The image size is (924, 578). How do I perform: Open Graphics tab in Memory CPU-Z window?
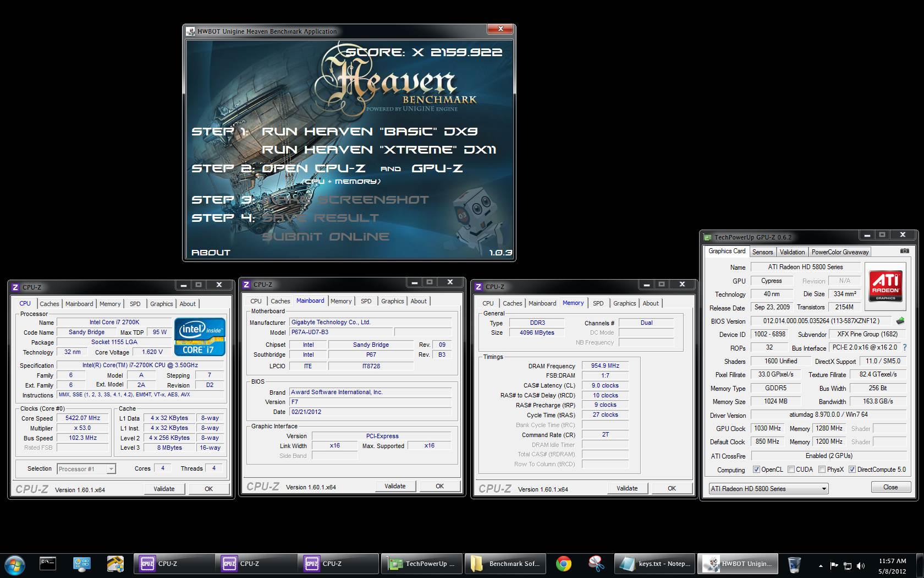(624, 303)
